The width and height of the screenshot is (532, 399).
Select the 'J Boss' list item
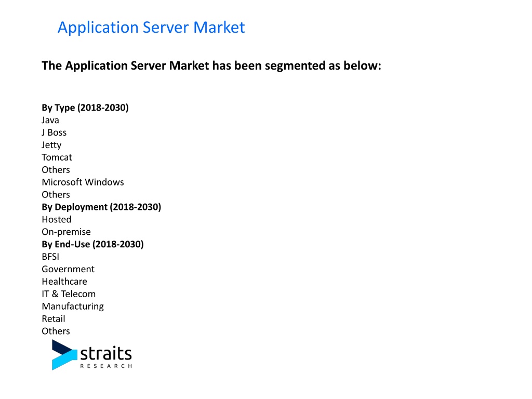tap(54, 132)
